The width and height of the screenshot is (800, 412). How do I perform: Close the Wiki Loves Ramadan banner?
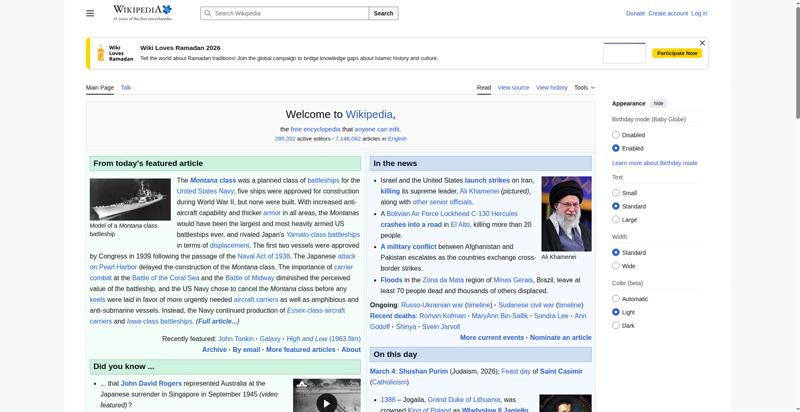[x=702, y=43]
